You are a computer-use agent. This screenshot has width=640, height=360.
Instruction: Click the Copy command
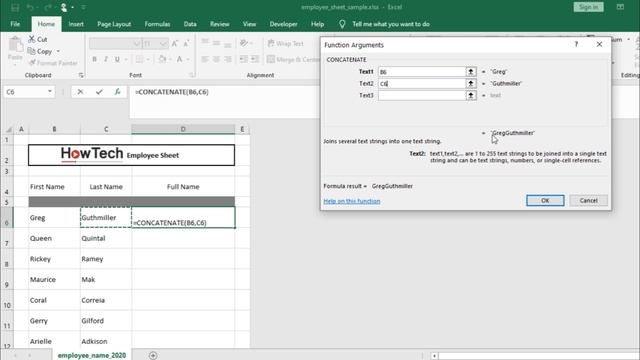(x=40, y=51)
